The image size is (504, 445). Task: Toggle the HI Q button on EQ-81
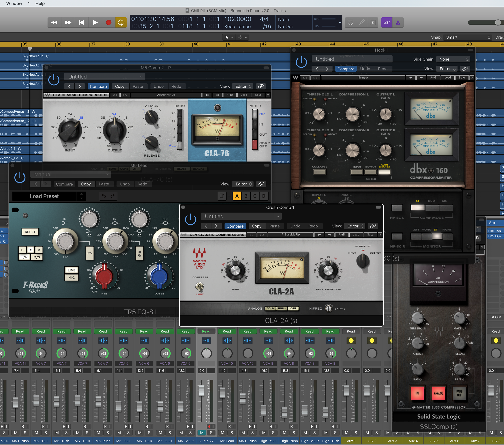point(139,253)
